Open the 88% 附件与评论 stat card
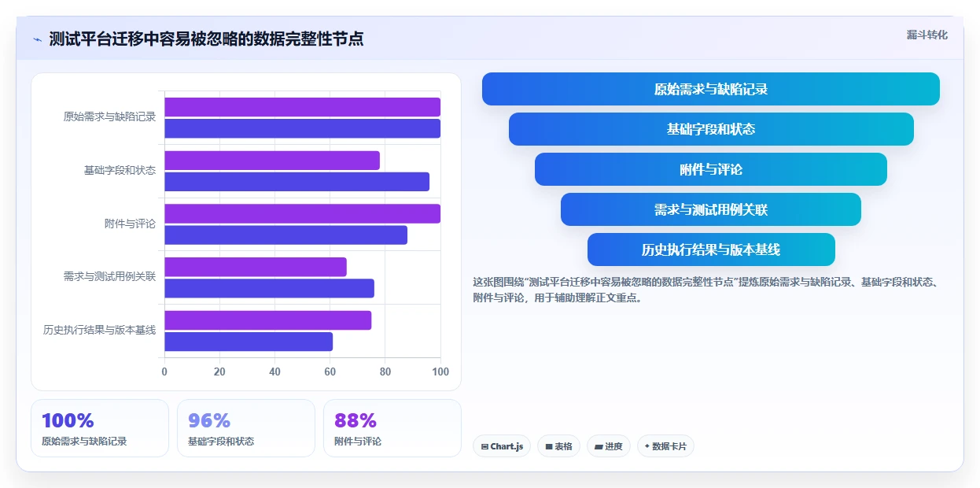This screenshot has height=488, width=980. 392,428
